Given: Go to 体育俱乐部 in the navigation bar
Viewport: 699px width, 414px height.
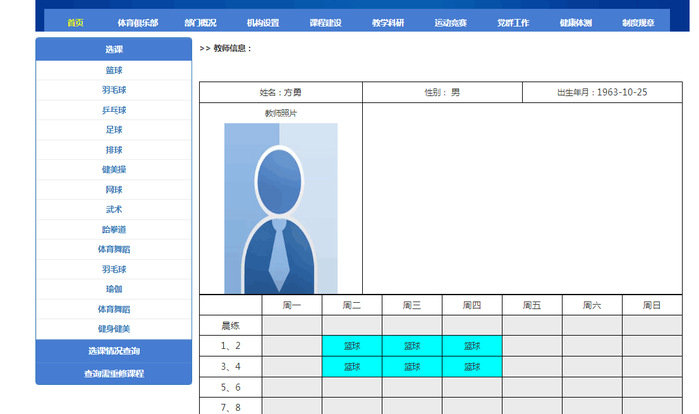Looking at the screenshot, I should point(137,22).
